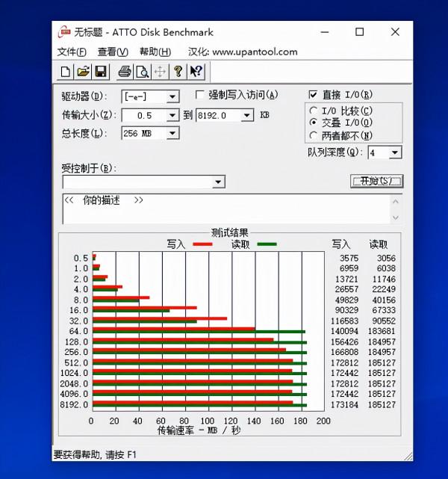448x479 pixels.
Task: Open the 帮助(H) menu
Action: tap(155, 52)
